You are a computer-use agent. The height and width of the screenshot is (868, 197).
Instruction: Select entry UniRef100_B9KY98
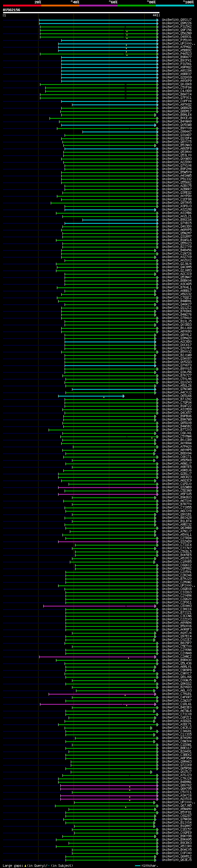tap(176, 836)
